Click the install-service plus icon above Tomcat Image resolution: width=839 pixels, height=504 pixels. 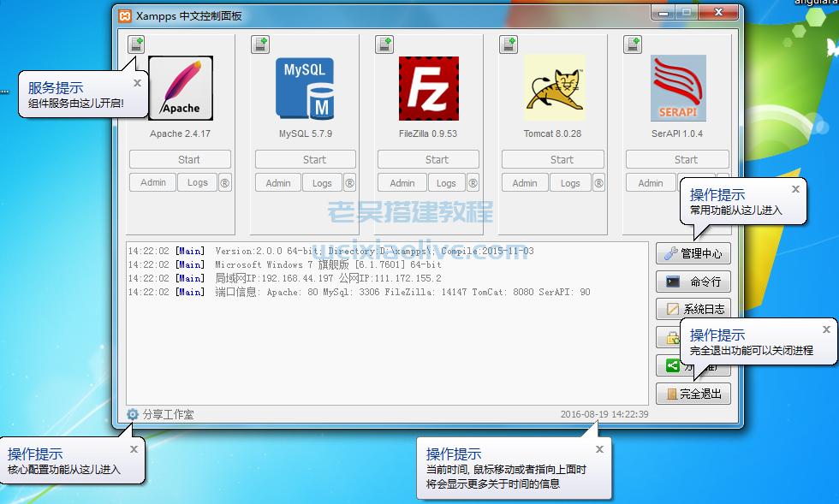click(508, 44)
